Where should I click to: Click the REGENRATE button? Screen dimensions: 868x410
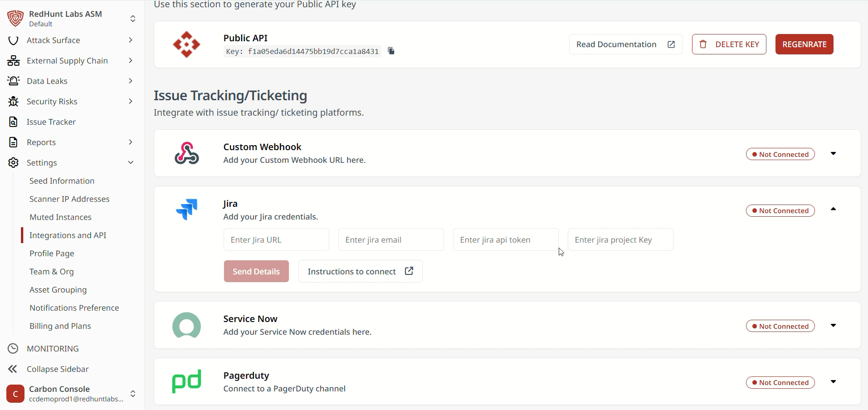point(804,44)
